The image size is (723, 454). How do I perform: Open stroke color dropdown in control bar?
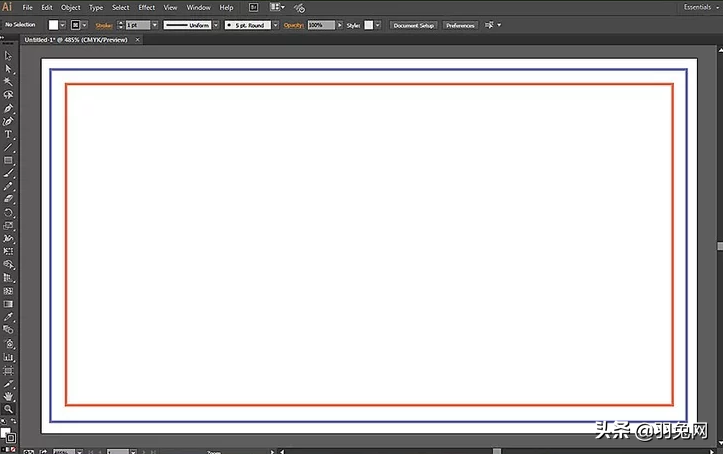coord(84,25)
